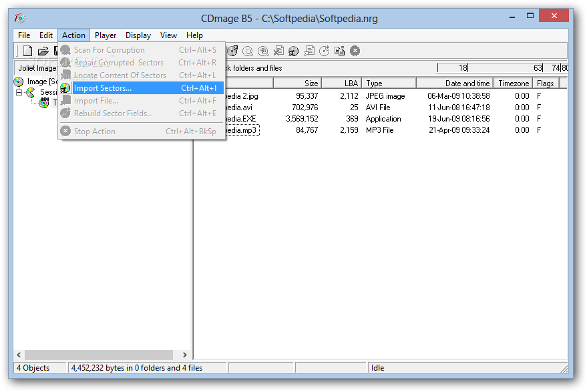Click the MP3 File type cell
This screenshot has height=392, width=587.
click(x=379, y=130)
